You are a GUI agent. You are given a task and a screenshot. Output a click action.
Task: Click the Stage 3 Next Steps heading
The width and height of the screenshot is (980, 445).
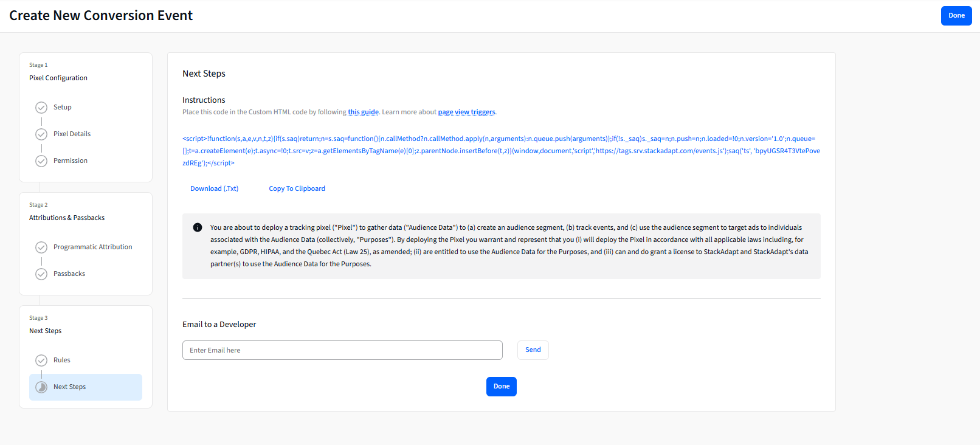point(45,331)
